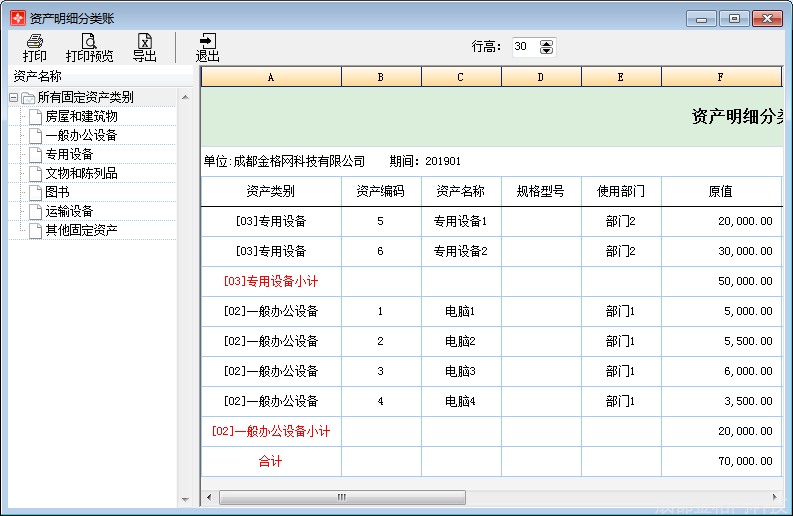Click the horizontal scrollbar thumb
793x516 pixels.
(341, 497)
